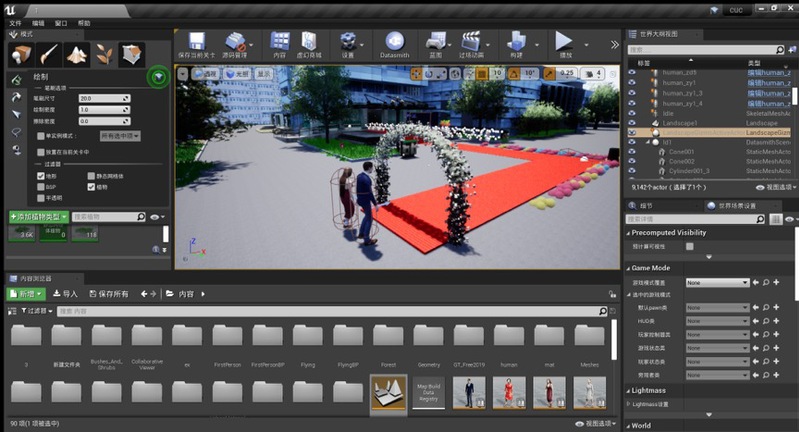Tick the 单实例模式 checkbox
This screenshot has height=432, width=799.
click(40, 135)
